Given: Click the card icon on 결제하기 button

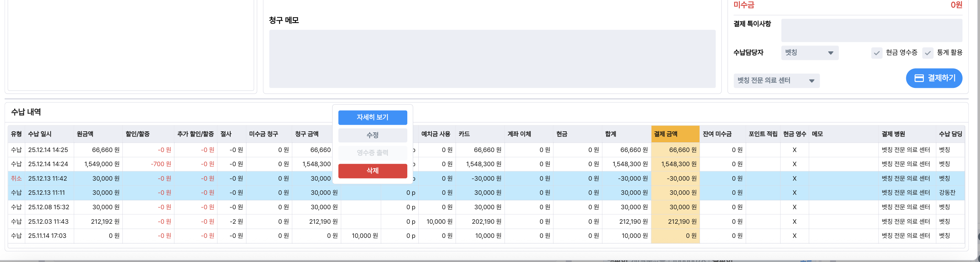Looking at the screenshot, I should pos(919,78).
